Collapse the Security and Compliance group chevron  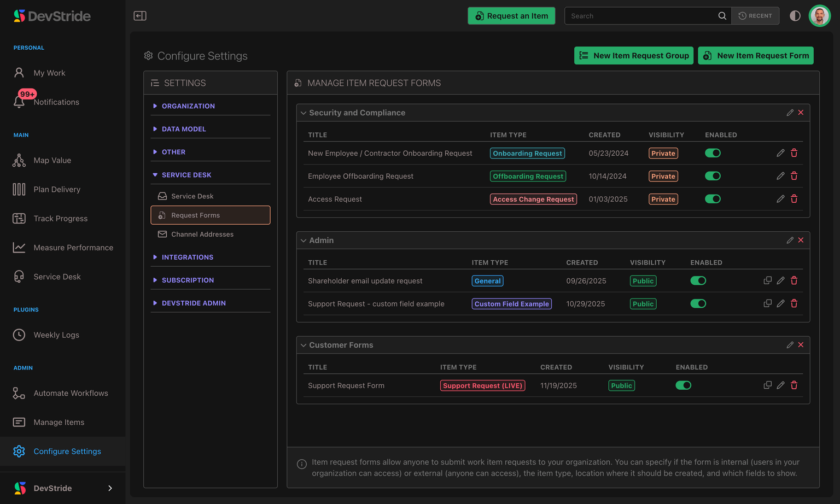pos(304,113)
